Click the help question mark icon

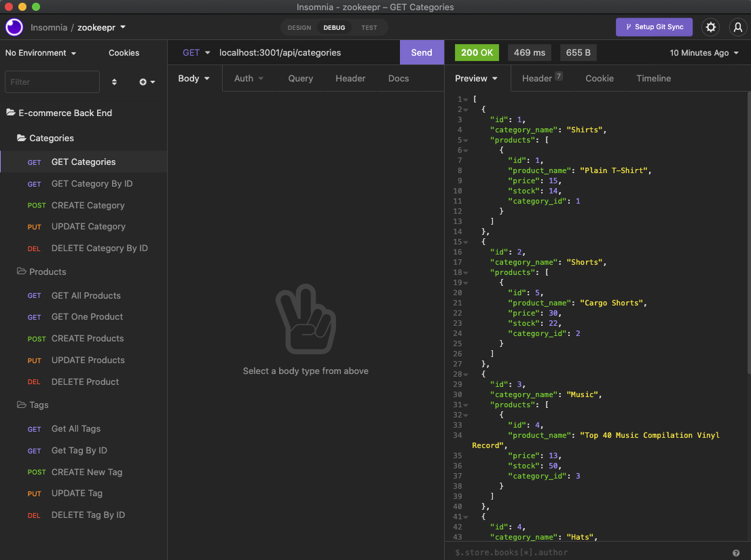tap(736, 553)
